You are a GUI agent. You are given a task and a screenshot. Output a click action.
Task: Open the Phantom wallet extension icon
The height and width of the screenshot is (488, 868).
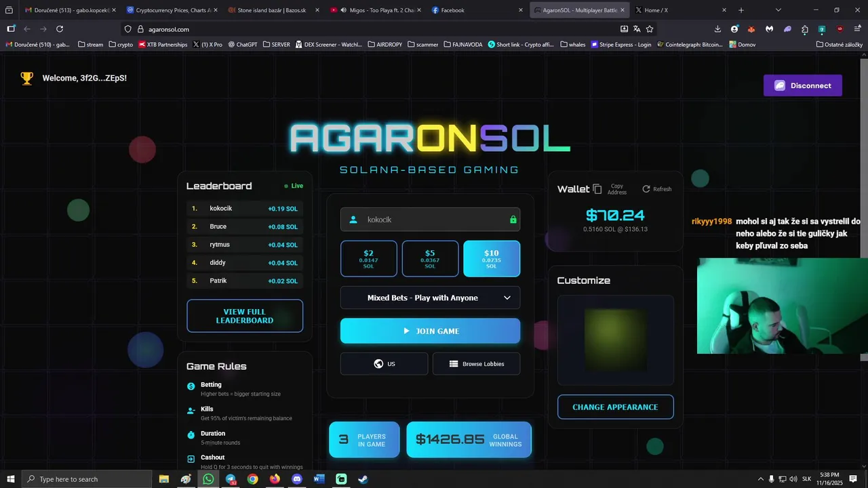787,29
